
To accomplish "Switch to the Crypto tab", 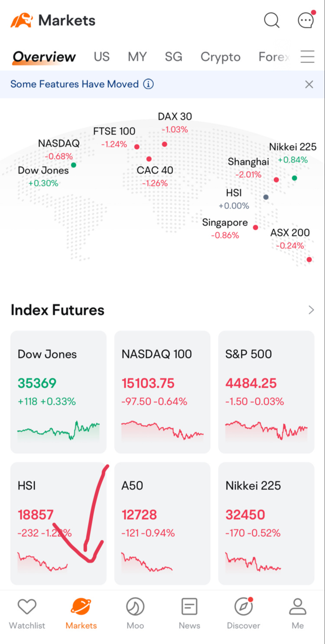I will tap(220, 57).
